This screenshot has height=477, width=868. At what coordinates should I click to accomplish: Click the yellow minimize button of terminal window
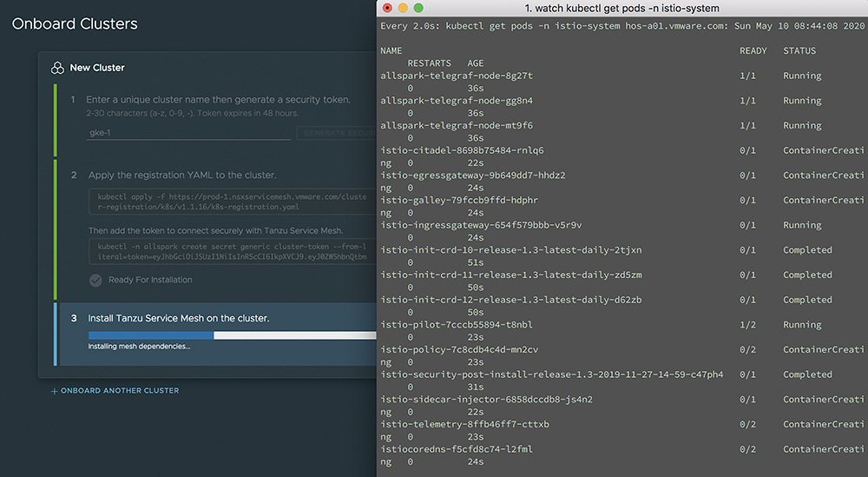[403, 8]
